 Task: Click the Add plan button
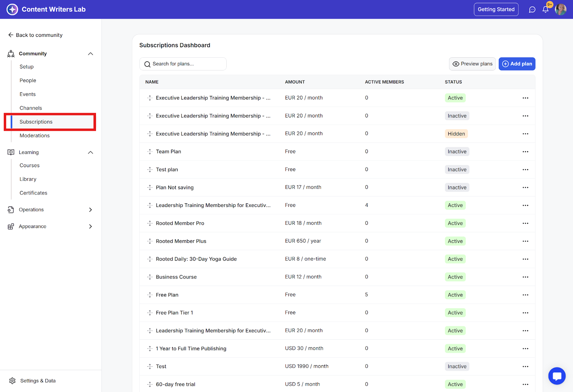tap(517, 64)
